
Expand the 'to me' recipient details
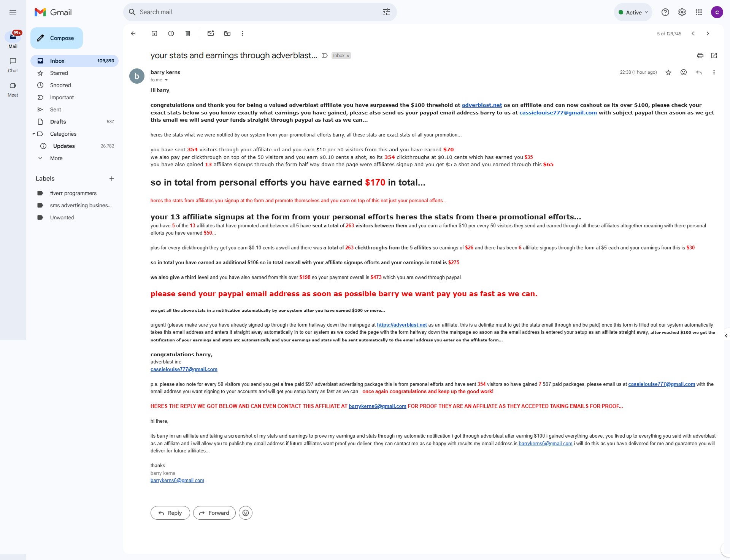pyautogui.click(x=166, y=80)
